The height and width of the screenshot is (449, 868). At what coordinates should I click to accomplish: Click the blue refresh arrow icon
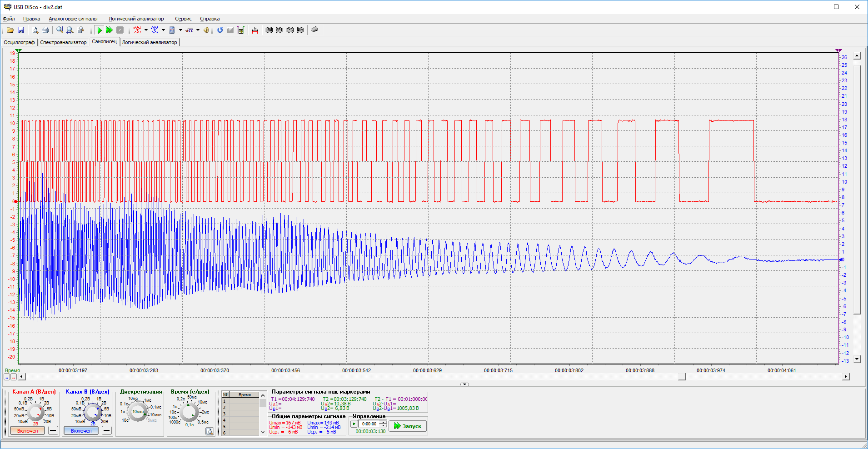tap(220, 30)
